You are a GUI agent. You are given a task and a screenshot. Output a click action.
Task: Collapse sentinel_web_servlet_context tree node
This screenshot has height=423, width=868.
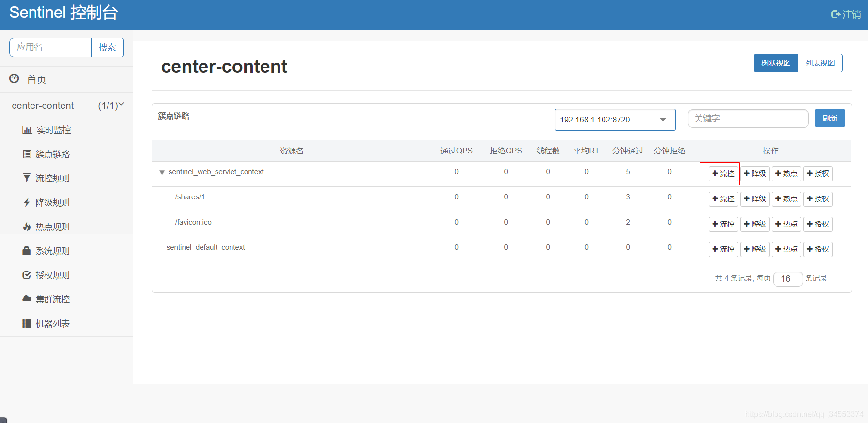click(x=162, y=172)
